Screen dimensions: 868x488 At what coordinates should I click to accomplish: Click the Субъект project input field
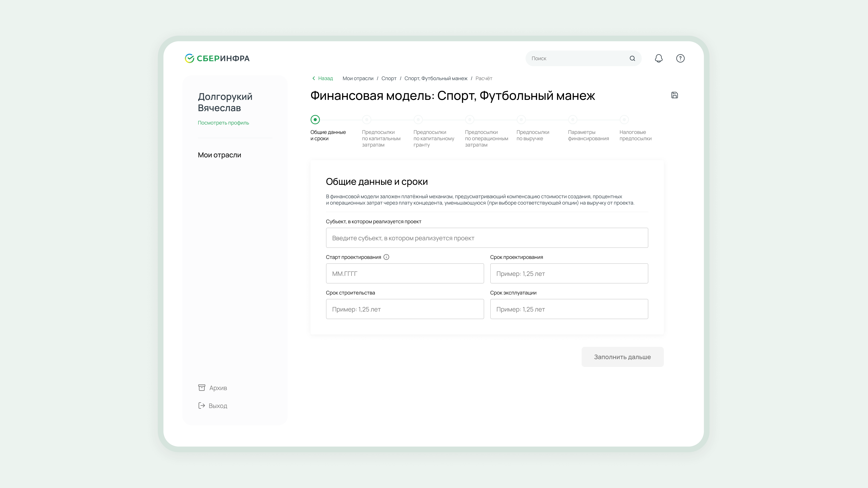[x=487, y=238]
